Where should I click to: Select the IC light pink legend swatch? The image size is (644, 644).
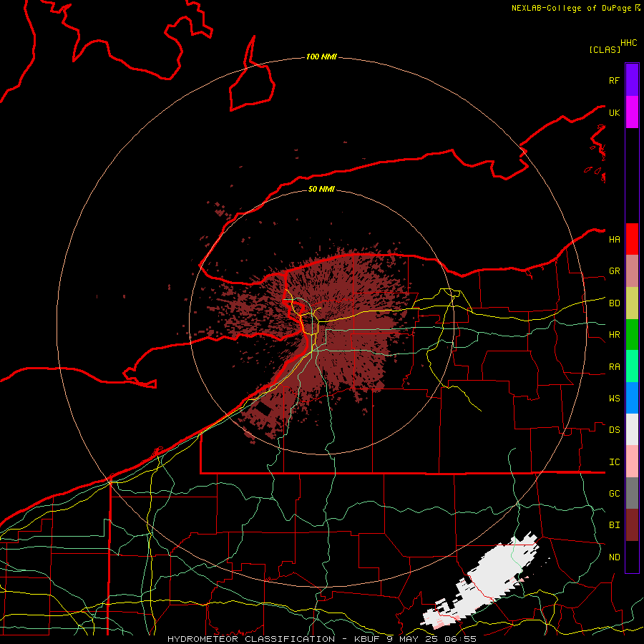pos(632,462)
